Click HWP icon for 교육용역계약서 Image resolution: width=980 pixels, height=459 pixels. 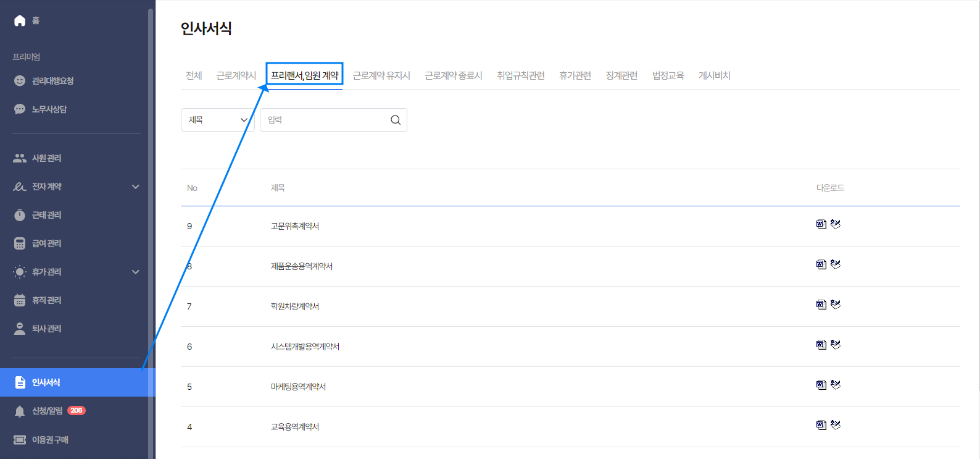coord(836,425)
